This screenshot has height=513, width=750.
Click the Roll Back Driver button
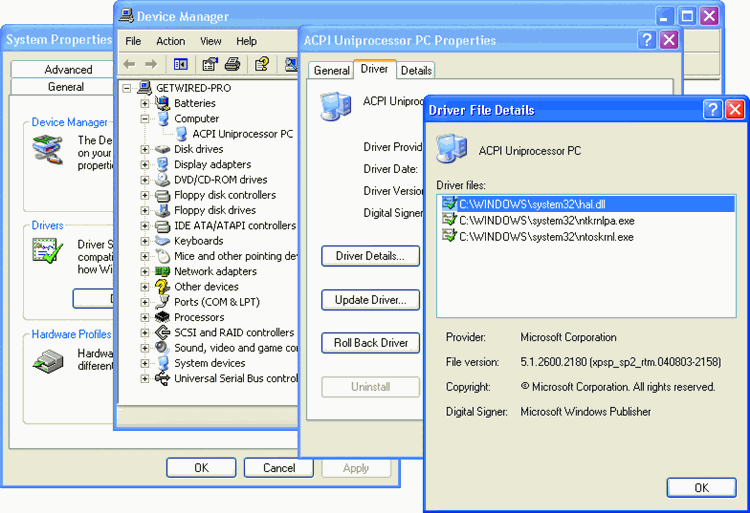point(370,343)
